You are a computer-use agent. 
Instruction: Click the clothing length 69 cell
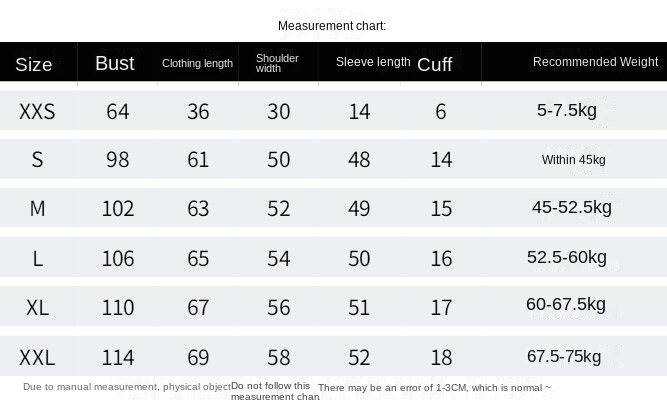[x=198, y=357]
